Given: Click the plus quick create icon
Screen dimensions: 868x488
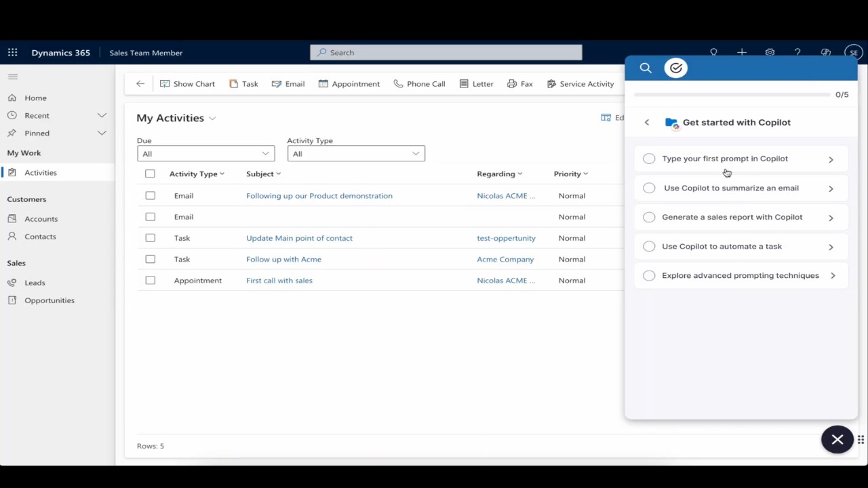Looking at the screenshot, I should (742, 52).
